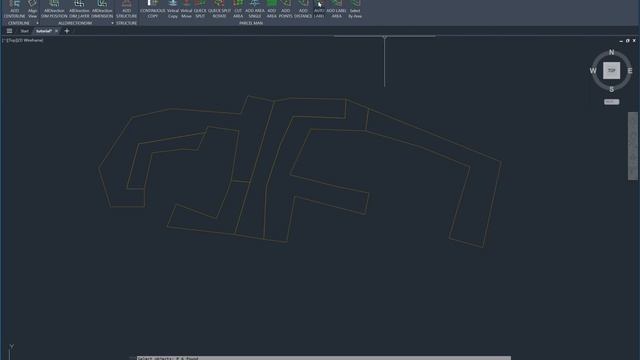Click the green Add Area tool
Screen dimensions: 640x360
coord(271,9)
